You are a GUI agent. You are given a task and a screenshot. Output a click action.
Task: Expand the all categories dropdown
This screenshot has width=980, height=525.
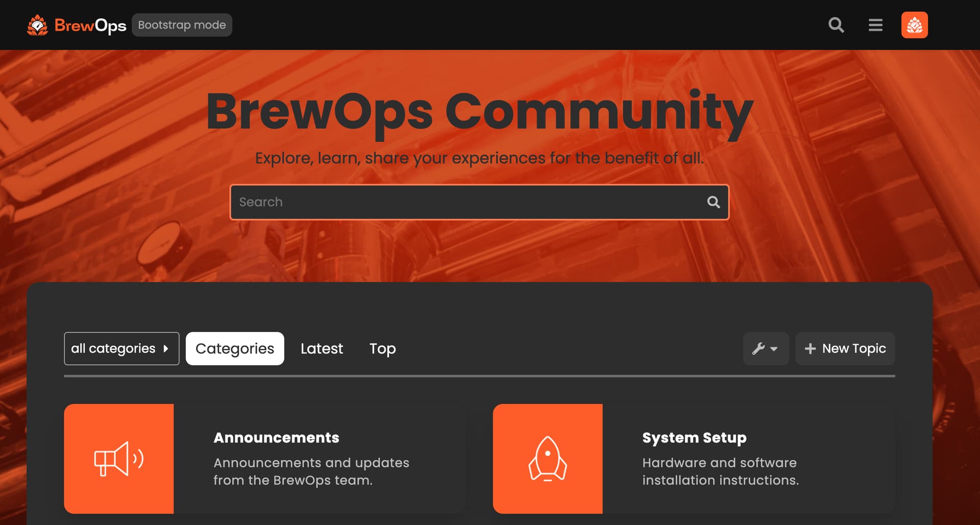[121, 349]
